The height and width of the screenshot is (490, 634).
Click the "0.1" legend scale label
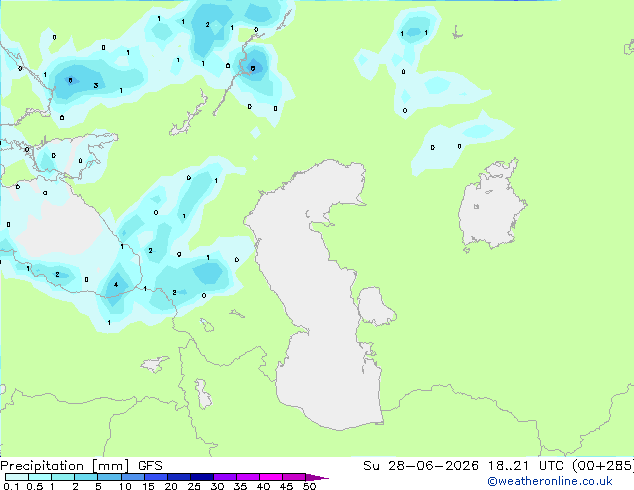click(11, 486)
